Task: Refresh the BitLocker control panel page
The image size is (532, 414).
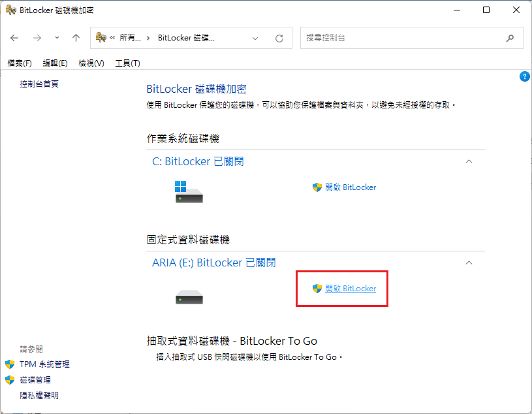Action: (x=279, y=37)
